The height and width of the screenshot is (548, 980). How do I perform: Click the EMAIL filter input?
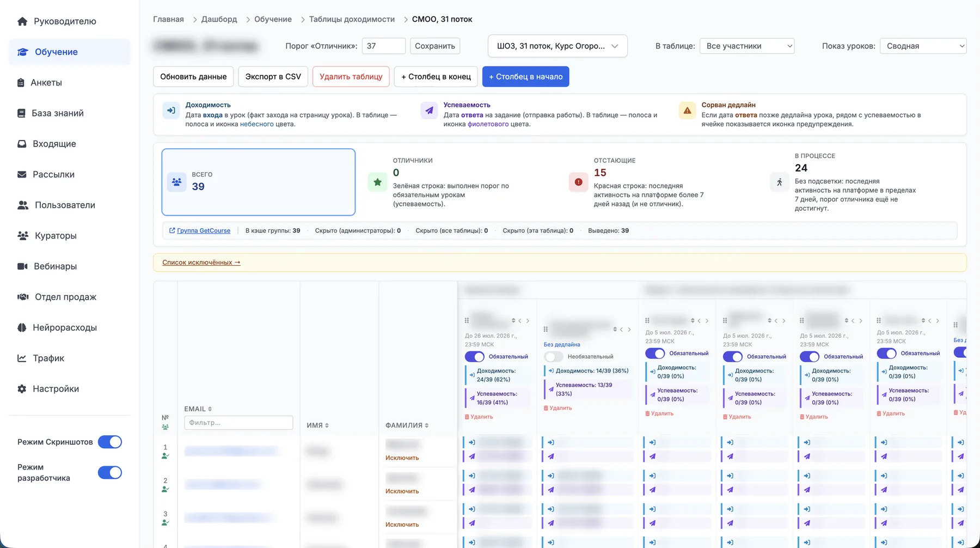[x=238, y=423]
